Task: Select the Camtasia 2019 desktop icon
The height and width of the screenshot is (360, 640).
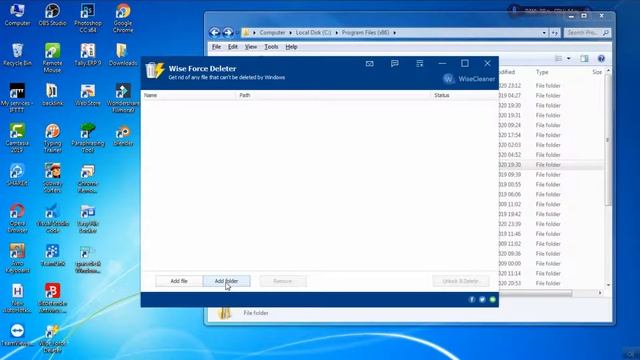Action: (x=17, y=139)
